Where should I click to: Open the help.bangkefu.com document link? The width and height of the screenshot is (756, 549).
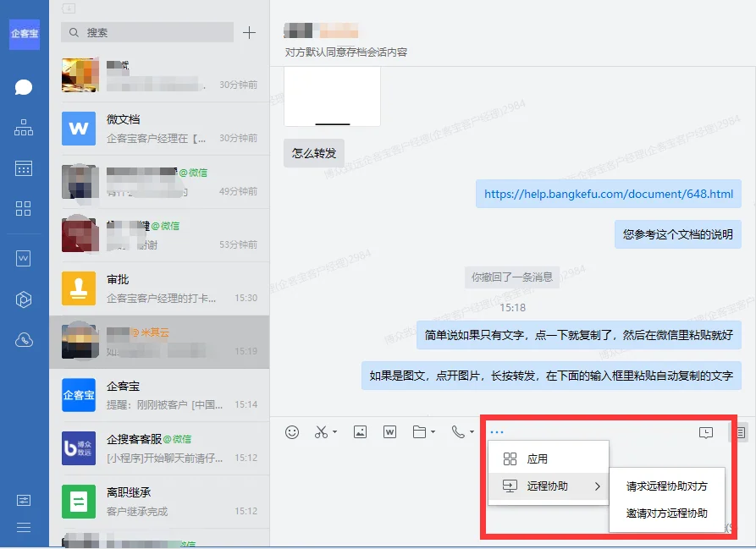click(609, 194)
